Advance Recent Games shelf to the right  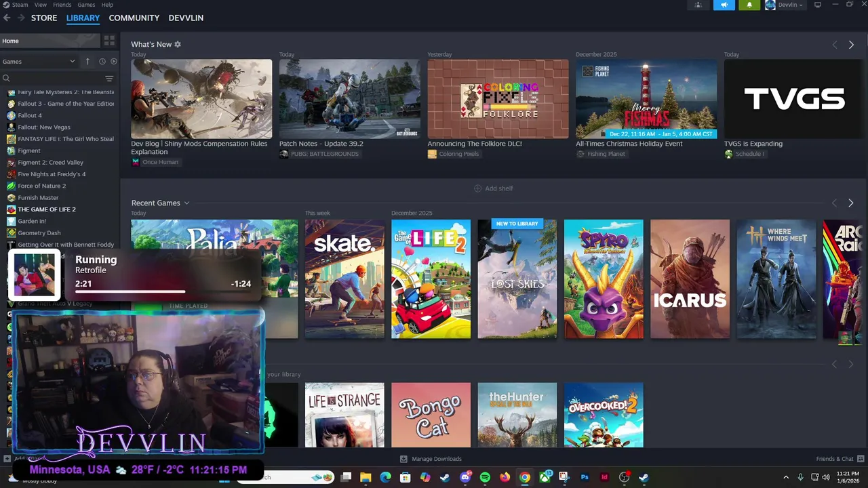(851, 203)
